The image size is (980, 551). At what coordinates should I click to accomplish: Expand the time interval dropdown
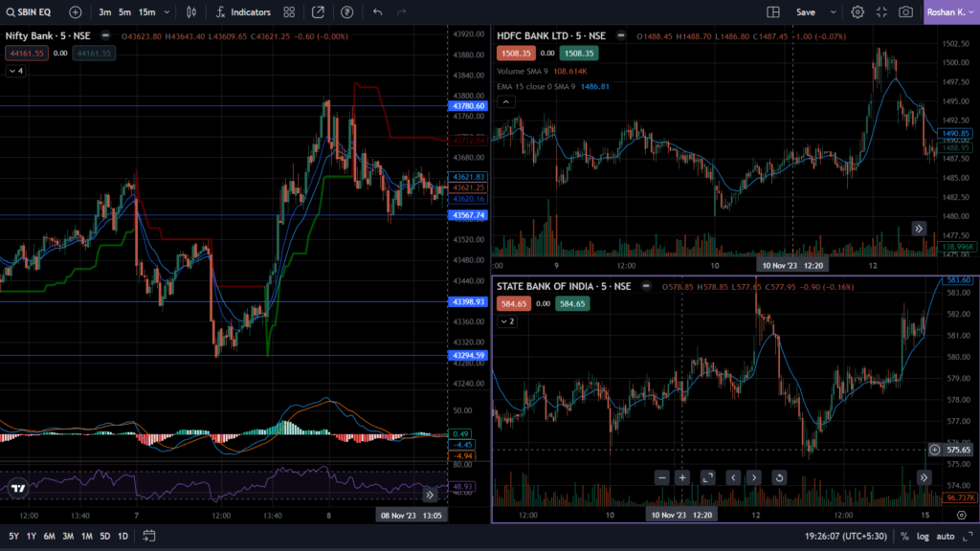pos(167,11)
